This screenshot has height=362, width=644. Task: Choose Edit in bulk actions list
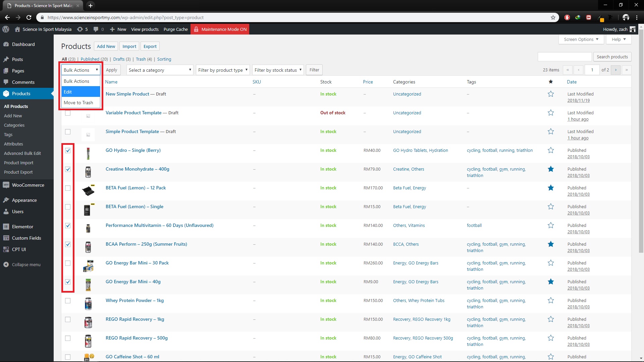[x=81, y=92]
